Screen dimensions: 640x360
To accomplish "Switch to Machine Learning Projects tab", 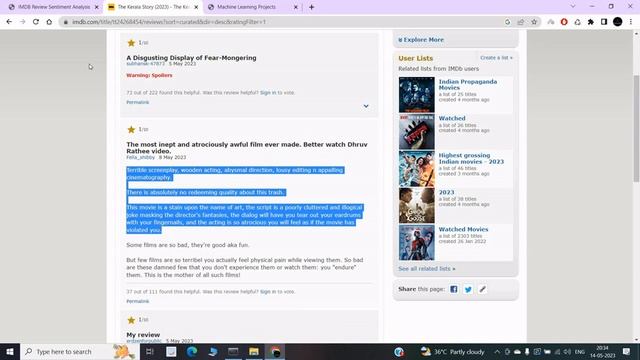I will click(x=247, y=7).
